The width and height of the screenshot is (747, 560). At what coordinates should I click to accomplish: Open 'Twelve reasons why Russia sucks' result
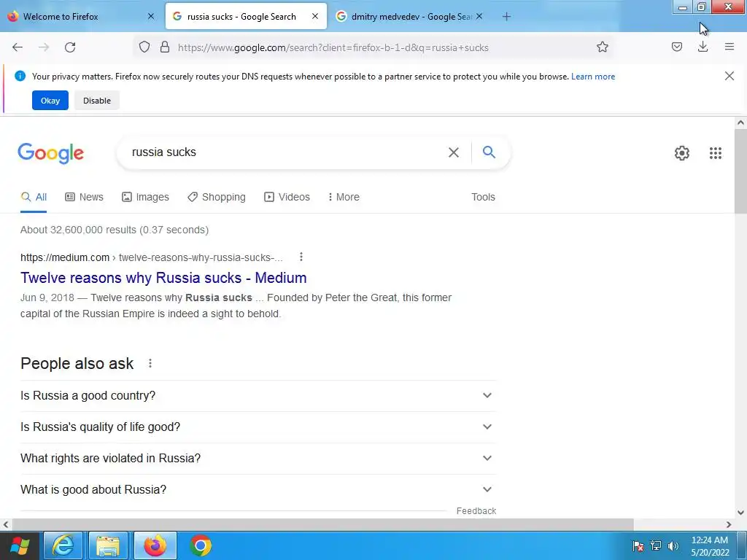click(x=163, y=278)
